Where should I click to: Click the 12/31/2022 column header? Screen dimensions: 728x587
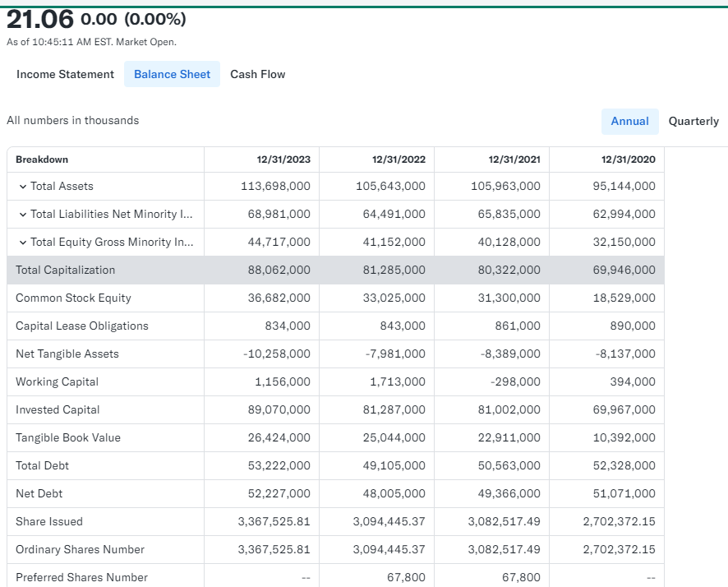399,159
